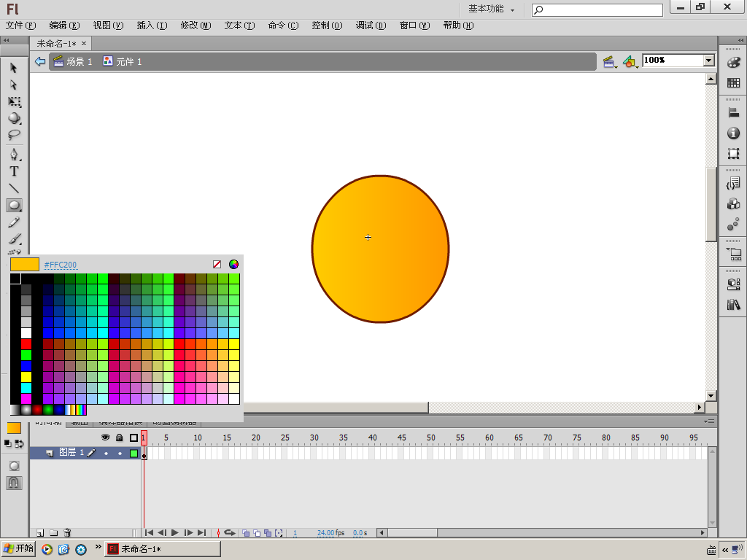The height and width of the screenshot is (560, 747).
Task: Select the Pen tool
Action: (x=14, y=154)
